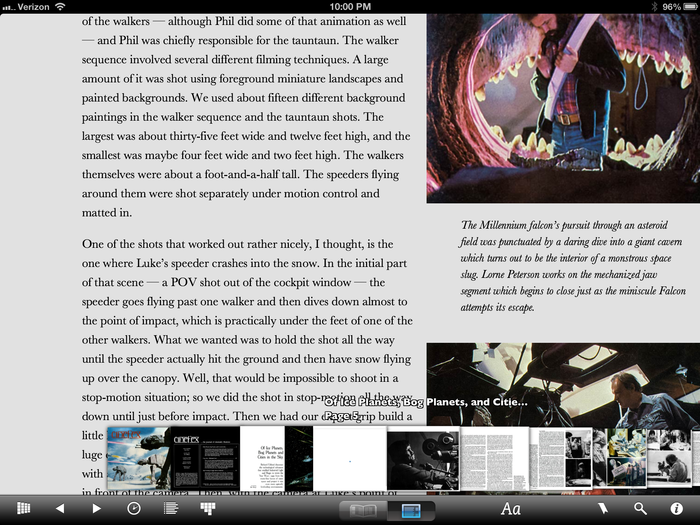Toggle the page thumbnails strip icon
This screenshot has height=525, width=700.
click(x=208, y=508)
